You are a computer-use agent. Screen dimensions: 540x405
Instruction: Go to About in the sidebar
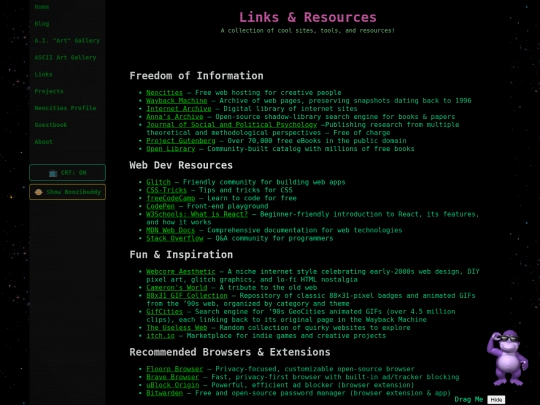(43, 142)
